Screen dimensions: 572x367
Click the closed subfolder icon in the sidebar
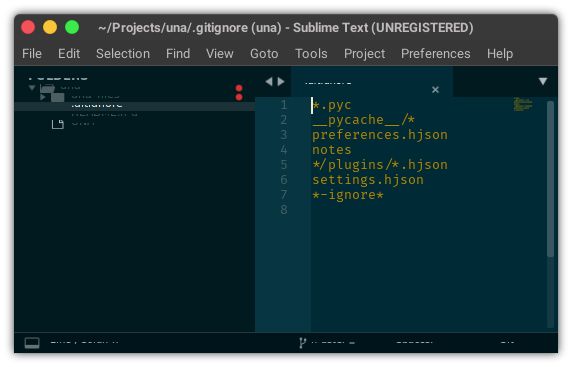(x=58, y=97)
